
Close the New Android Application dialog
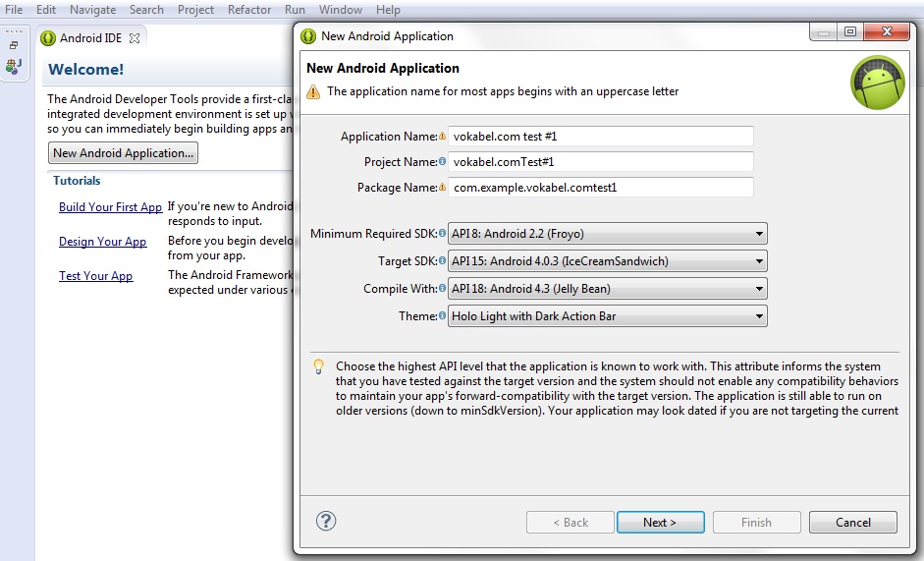tap(887, 31)
